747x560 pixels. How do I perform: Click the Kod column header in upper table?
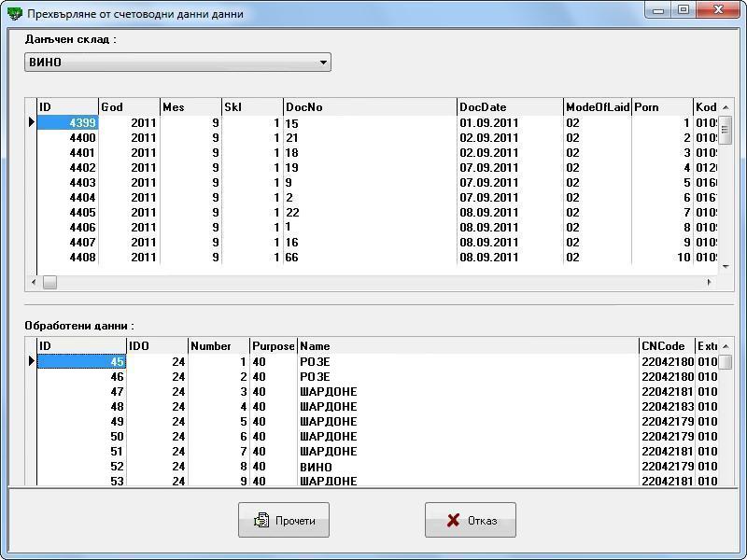pos(706,107)
